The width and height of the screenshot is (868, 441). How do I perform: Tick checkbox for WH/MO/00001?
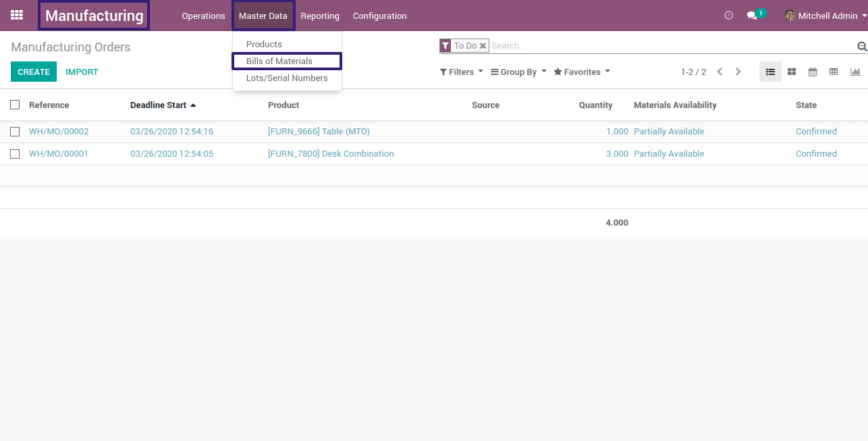click(x=15, y=154)
